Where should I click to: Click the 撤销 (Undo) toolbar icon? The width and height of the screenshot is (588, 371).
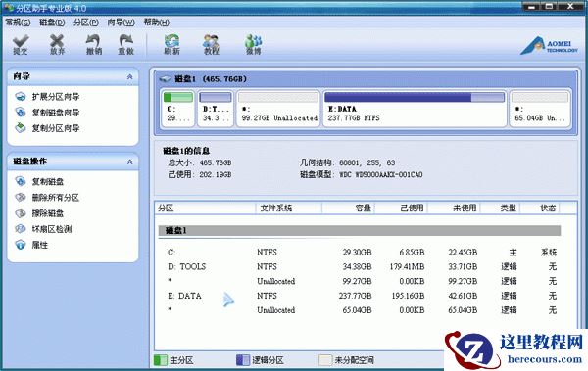tap(94, 45)
